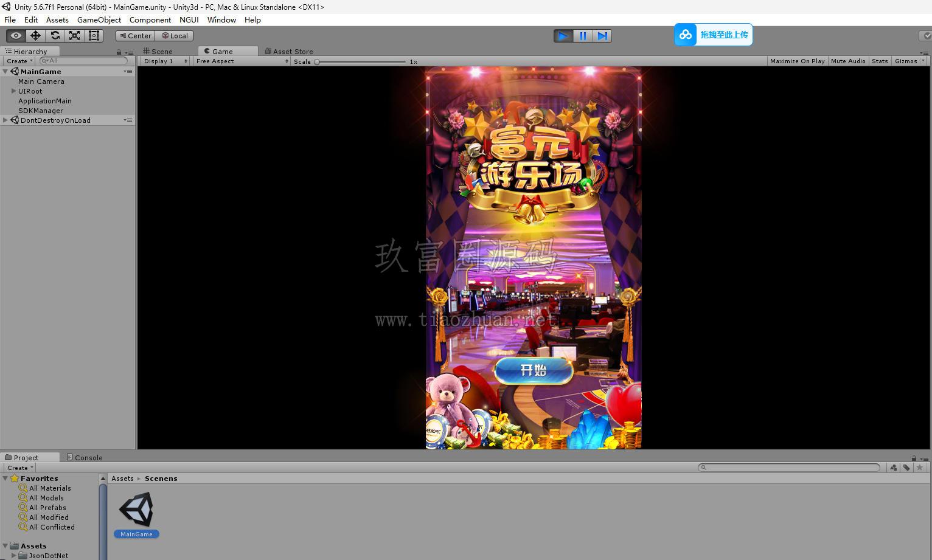The image size is (932, 560).
Task: Expand the UIRoot hierarchy item
Action: [x=14, y=91]
